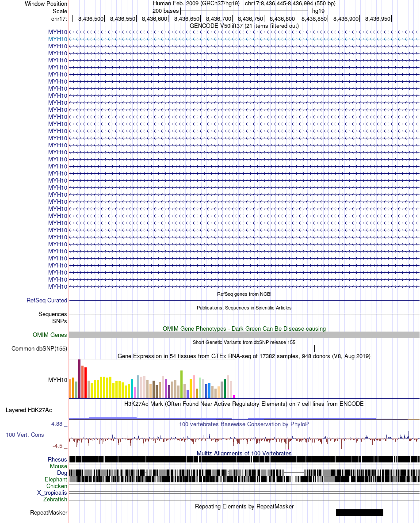Open the GENCODE V50lift37 track title
The height and width of the screenshot is (523, 420).
(x=244, y=26)
